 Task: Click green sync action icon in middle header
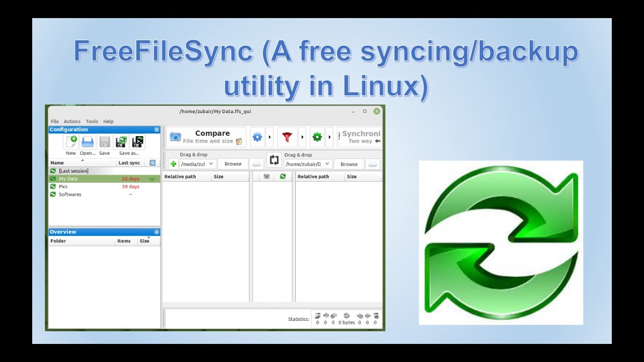pyautogui.click(x=283, y=176)
